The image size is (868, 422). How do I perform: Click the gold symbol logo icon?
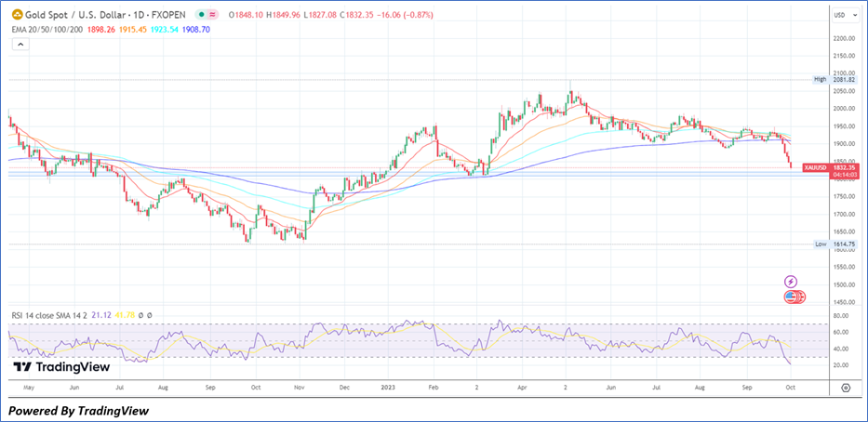[x=17, y=15]
